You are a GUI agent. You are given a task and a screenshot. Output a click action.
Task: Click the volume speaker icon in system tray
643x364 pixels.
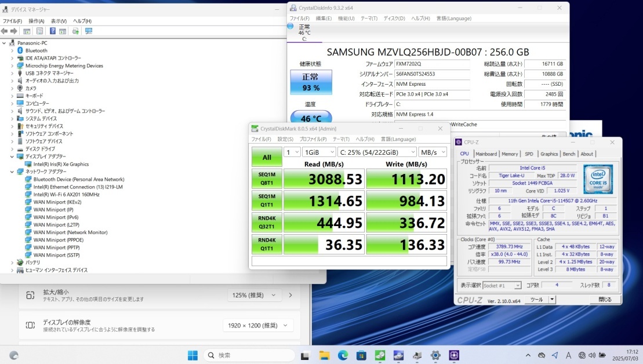click(x=592, y=355)
